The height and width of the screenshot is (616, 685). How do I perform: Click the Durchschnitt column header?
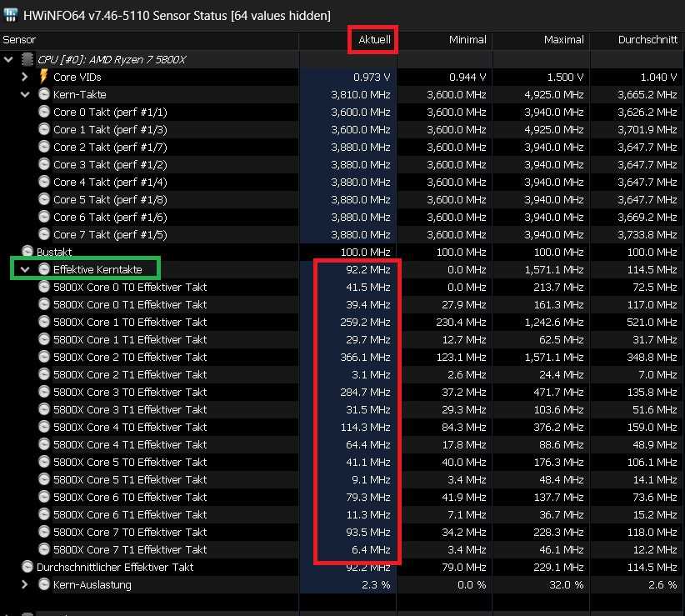point(647,40)
